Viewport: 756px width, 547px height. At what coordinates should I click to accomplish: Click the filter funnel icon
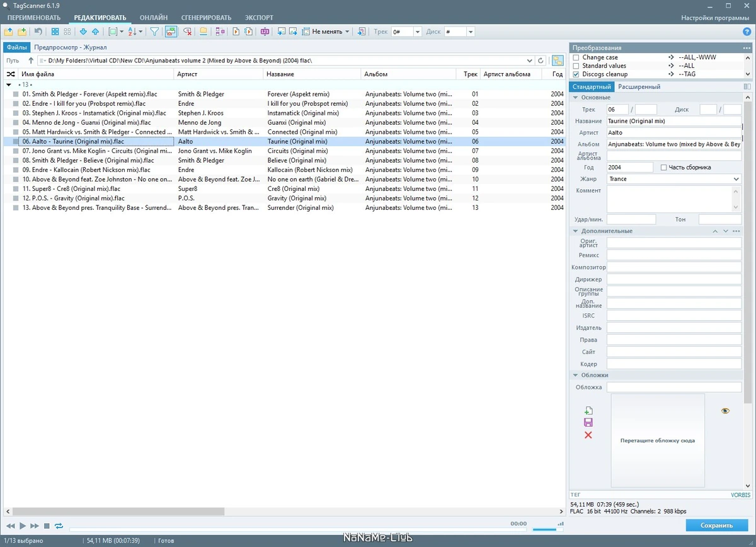click(154, 32)
